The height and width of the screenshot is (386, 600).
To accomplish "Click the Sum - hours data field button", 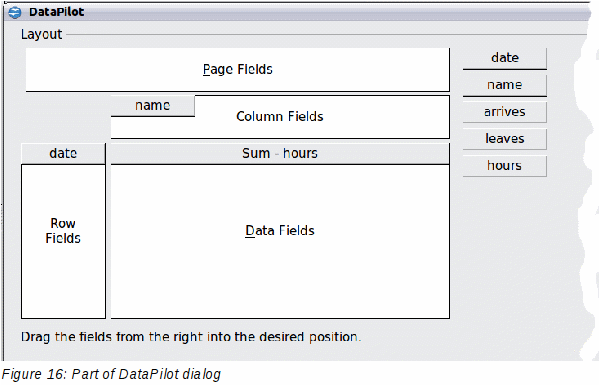I will pyautogui.click(x=280, y=154).
